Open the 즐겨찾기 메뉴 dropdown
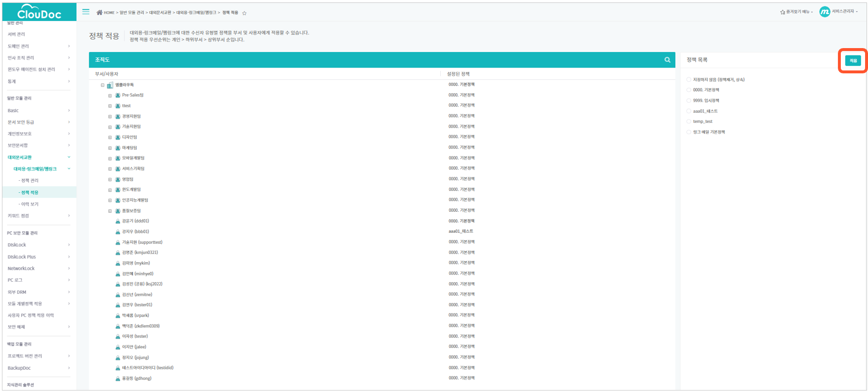 point(796,12)
